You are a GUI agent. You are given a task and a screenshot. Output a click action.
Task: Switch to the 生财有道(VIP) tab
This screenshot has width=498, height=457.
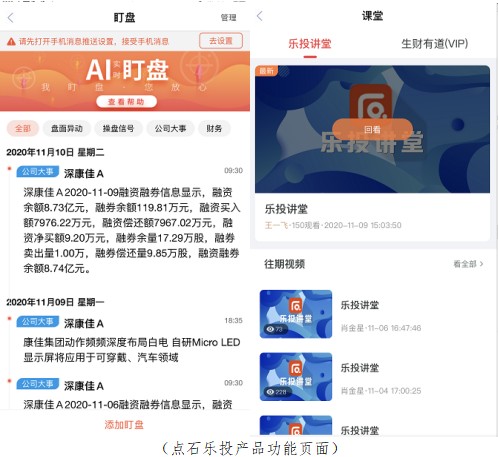pyautogui.click(x=434, y=44)
